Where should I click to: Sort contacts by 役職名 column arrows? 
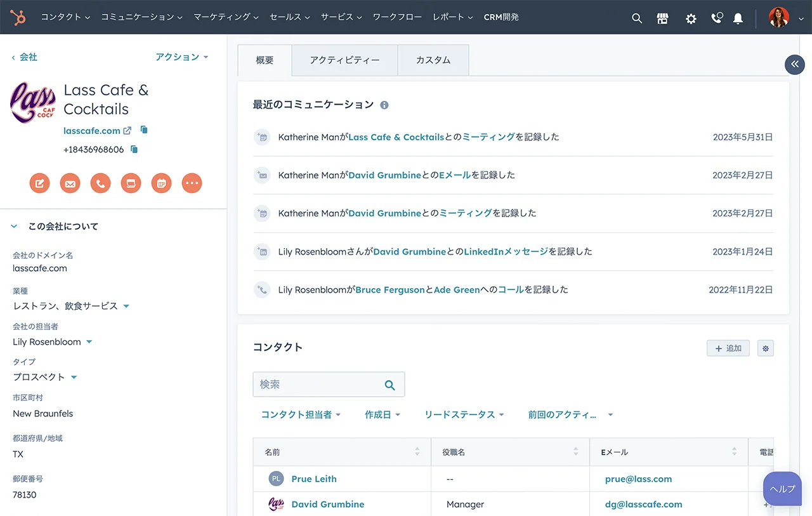coord(575,452)
